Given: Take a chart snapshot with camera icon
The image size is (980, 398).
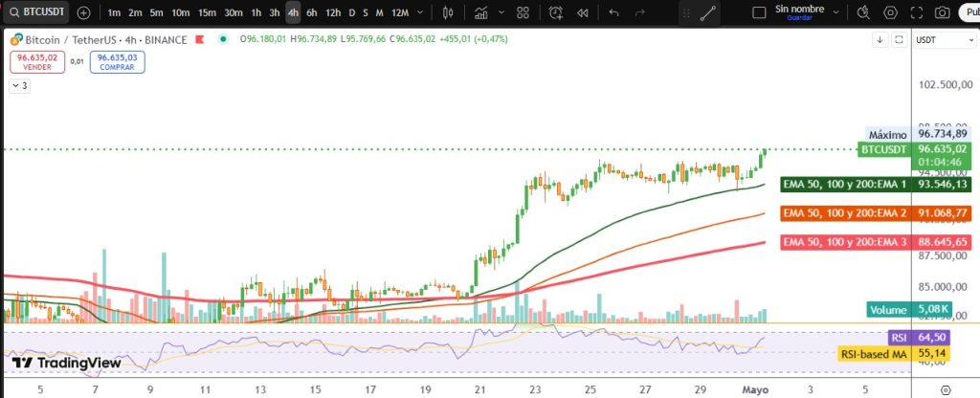Looking at the screenshot, I should click(x=943, y=12).
